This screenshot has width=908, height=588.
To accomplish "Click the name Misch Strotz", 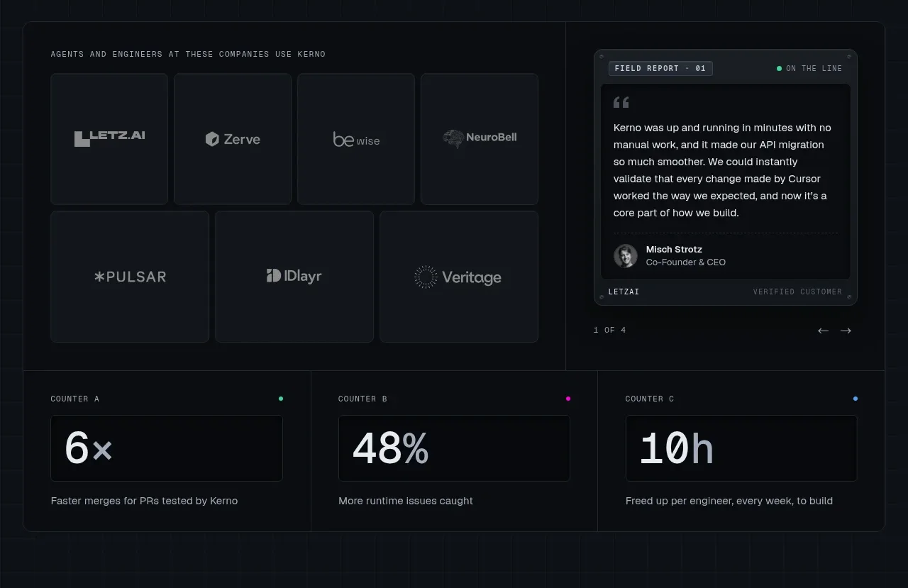I will (x=674, y=250).
